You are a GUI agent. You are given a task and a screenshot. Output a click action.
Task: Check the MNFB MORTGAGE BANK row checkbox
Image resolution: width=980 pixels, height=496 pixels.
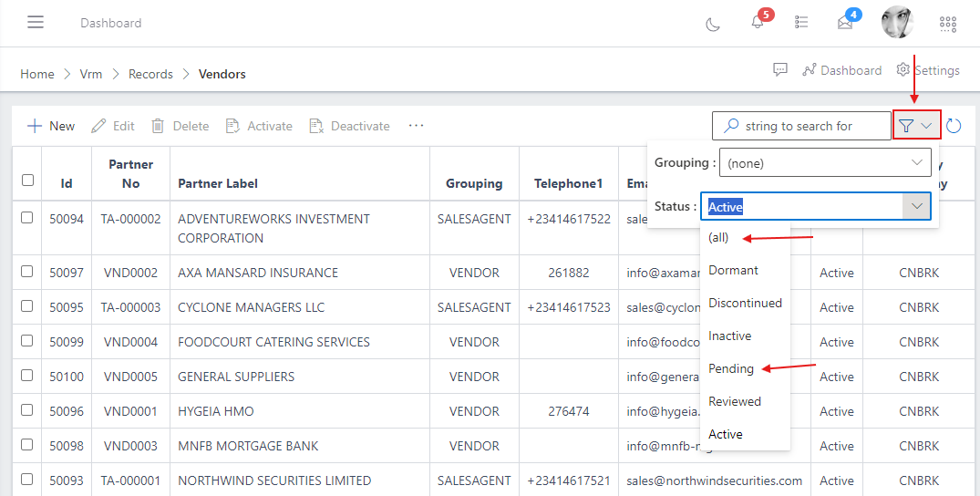click(26, 445)
